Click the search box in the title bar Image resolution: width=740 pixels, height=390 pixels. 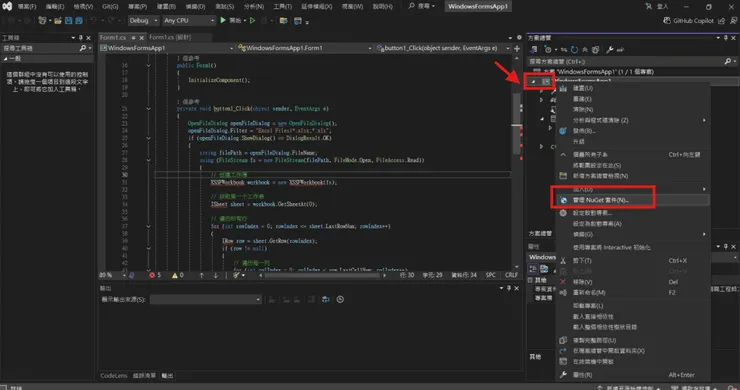(421, 6)
